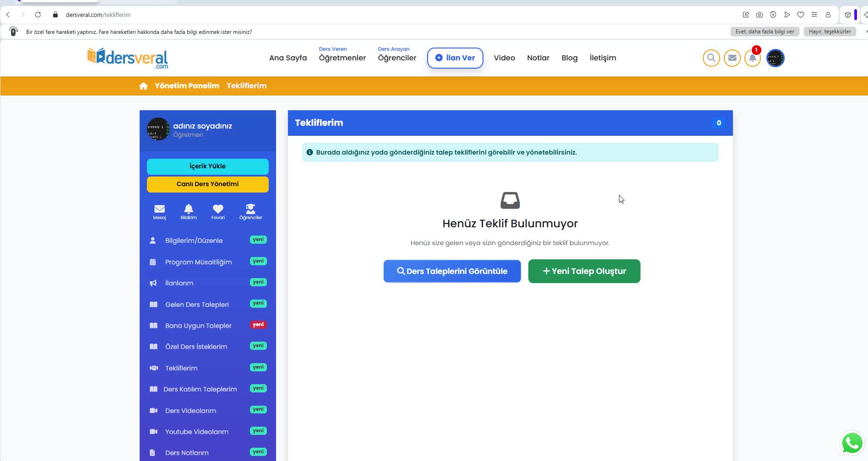Click the home icon in the breadcrumb bar

pyautogui.click(x=143, y=86)
